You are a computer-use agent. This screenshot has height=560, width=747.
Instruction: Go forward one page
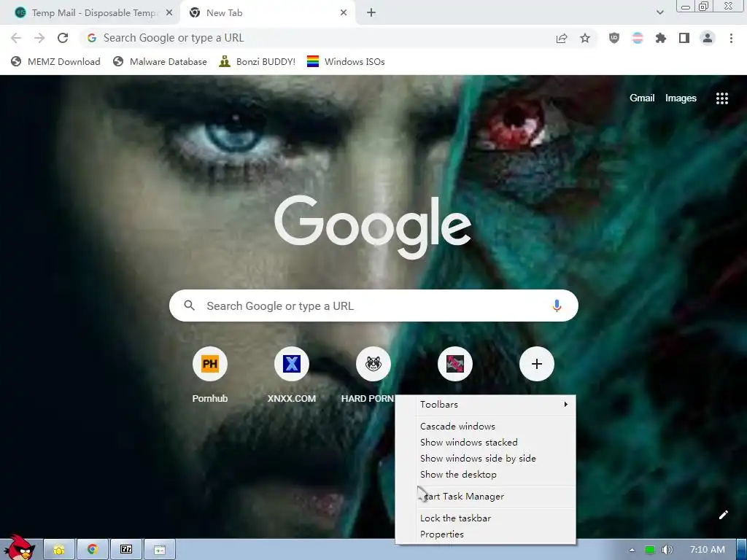[x=39, y=38]
